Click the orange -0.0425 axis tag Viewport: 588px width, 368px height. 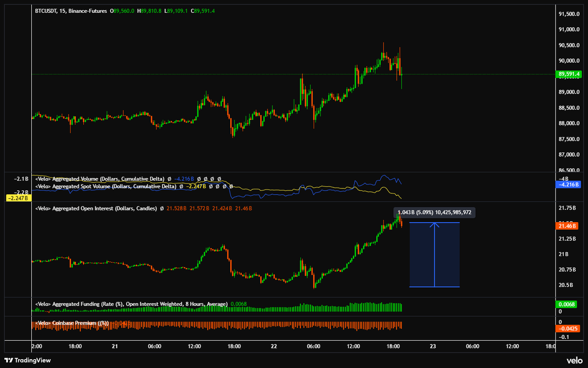(x=569, y=329)
